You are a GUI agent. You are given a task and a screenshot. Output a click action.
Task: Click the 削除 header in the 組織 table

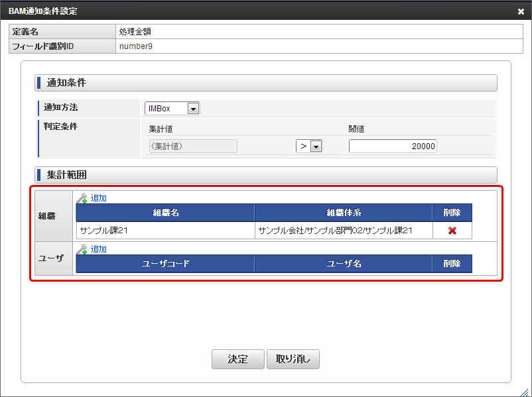[452, 213]
